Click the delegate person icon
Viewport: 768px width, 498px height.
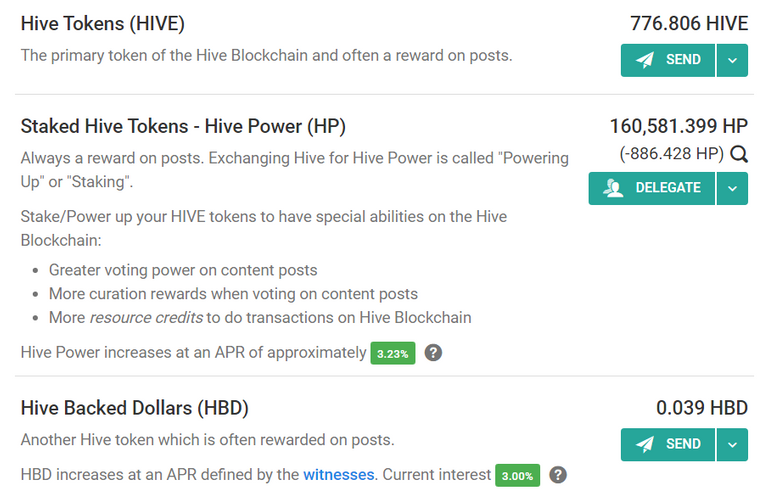point(613,188)
